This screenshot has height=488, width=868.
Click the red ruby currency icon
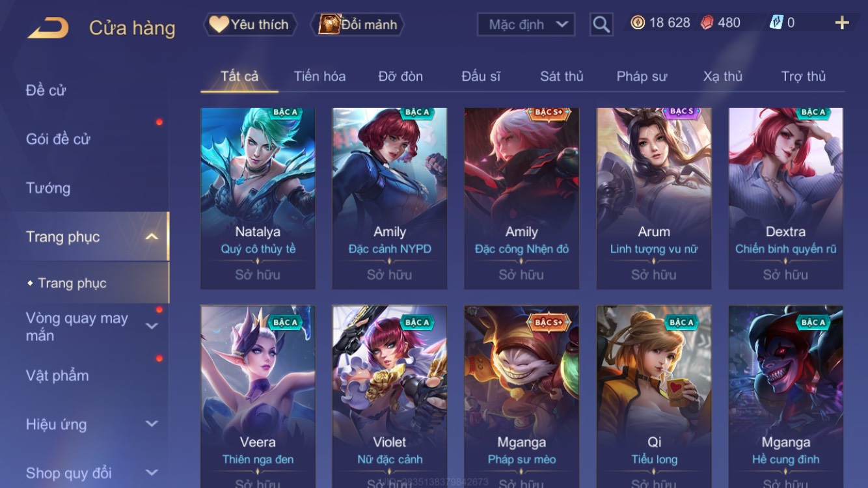pos(707,23)
